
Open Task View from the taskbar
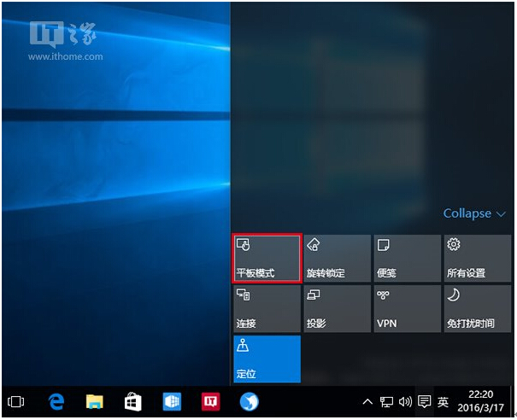click(x=16, y=401)
